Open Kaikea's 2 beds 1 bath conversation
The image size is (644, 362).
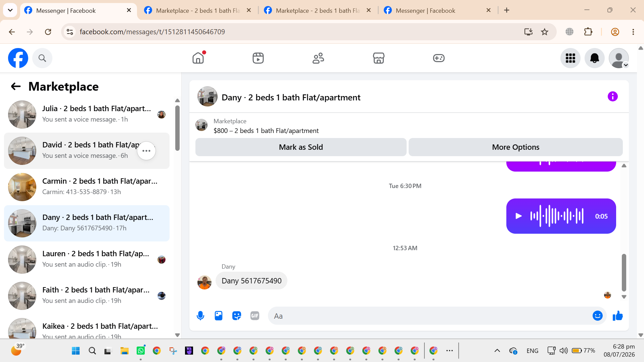(x=87, y=327)
